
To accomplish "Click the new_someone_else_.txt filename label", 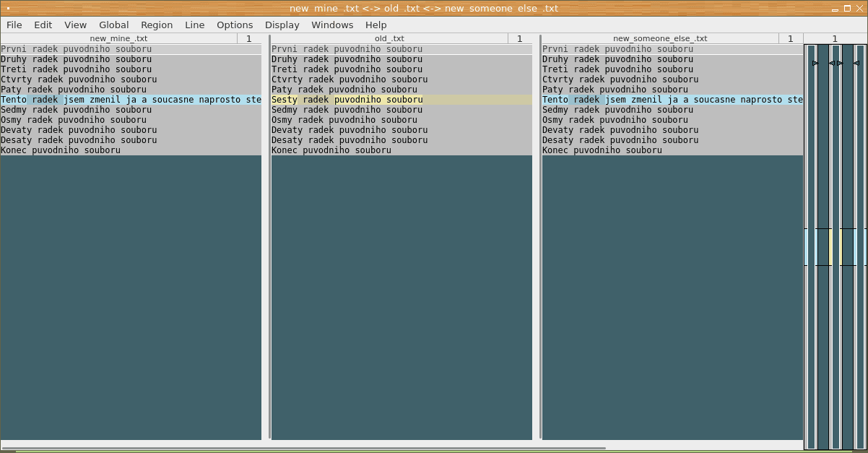I will pyautogui.click(x=660, y=38).
